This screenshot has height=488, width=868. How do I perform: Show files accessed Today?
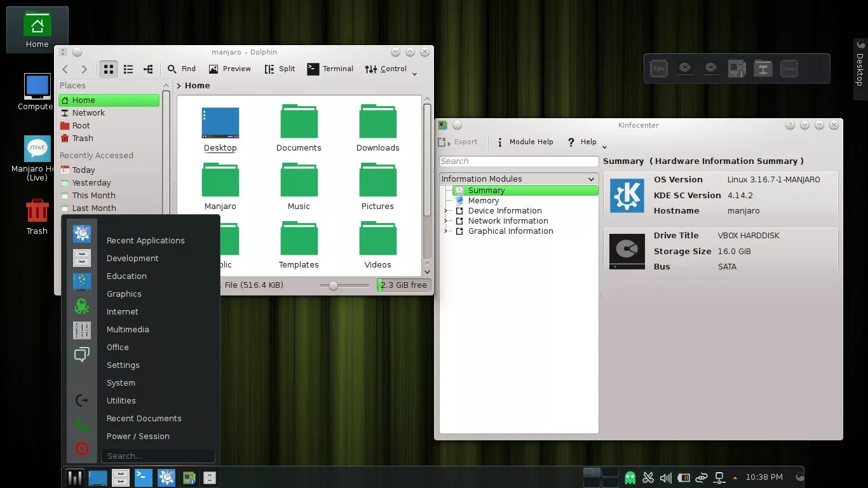pos(109,170)
